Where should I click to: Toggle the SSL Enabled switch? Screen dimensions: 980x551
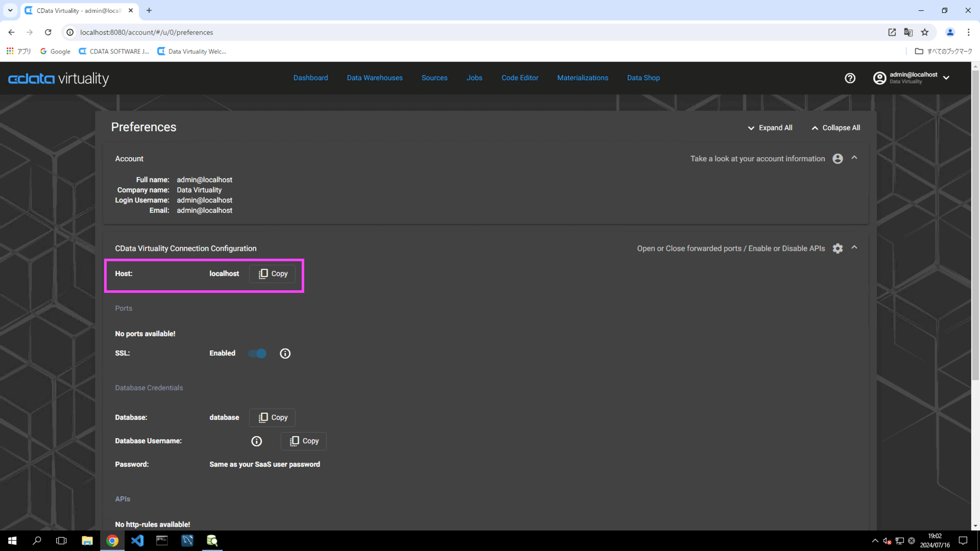pos(258,354)
